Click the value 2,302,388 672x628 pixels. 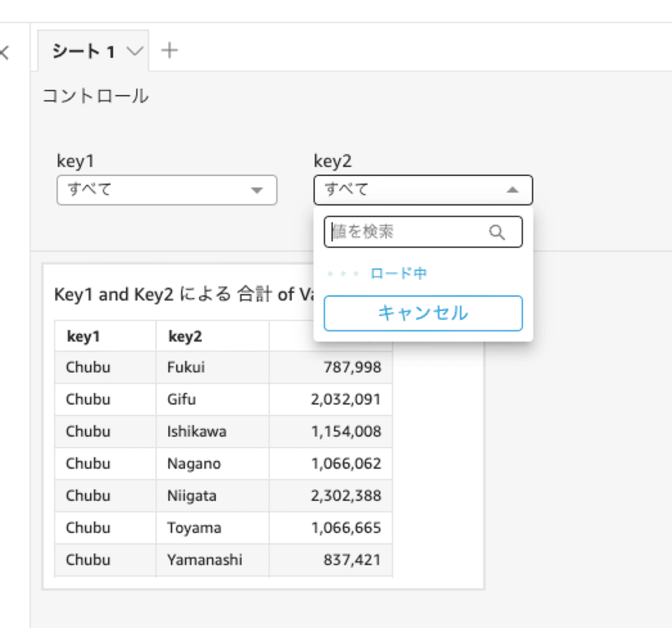pyautogui.click(x=346, y=496)
